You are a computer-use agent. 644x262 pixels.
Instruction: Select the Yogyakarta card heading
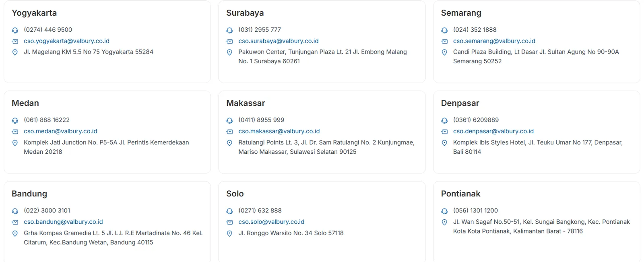click(34, 13)
